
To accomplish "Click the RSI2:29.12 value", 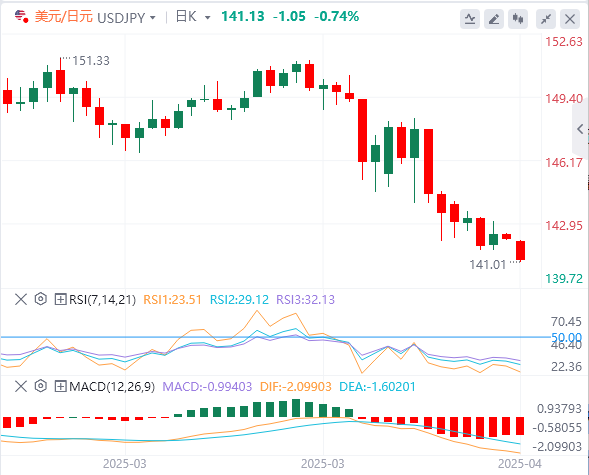I will [x=239, y=300].
